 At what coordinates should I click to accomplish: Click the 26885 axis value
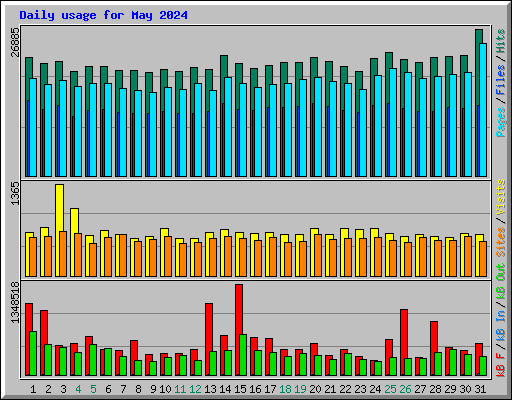click(x=15, y=42)
